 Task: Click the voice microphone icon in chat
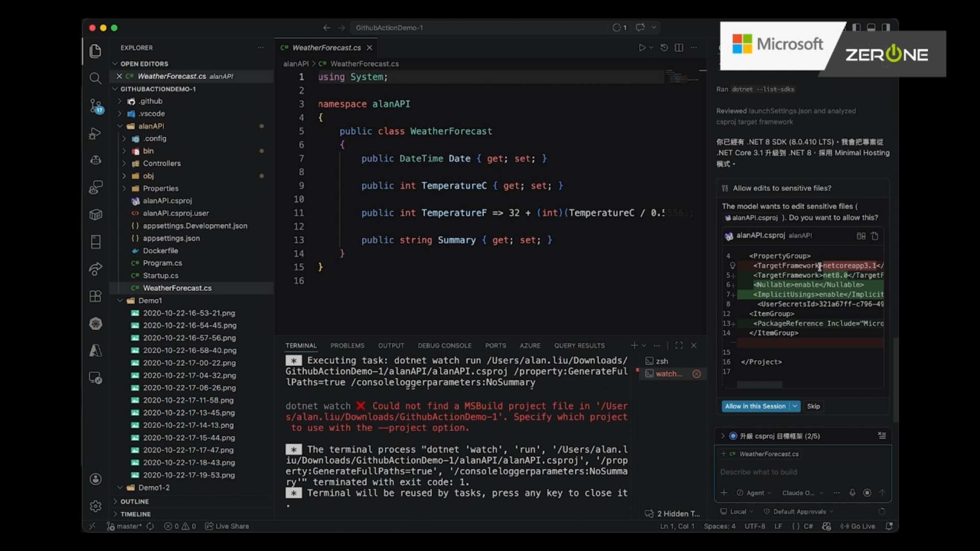(x=852, y=492)
